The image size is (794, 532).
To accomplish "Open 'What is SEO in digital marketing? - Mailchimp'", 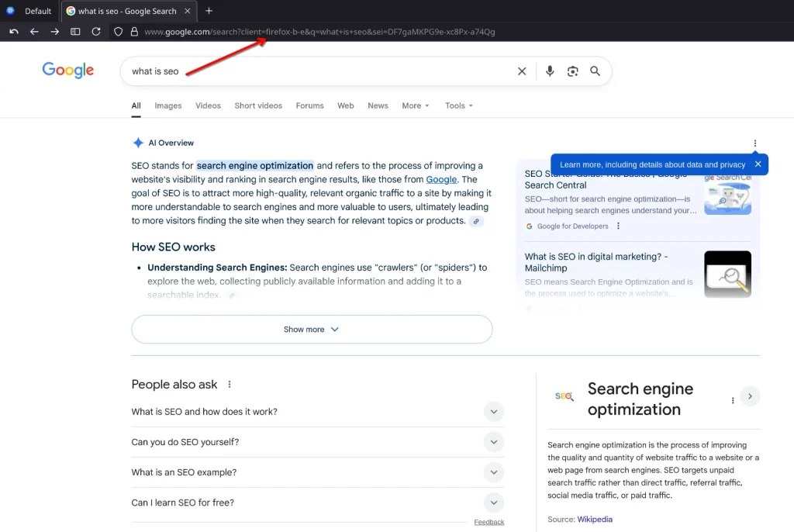I will (596, 262).
